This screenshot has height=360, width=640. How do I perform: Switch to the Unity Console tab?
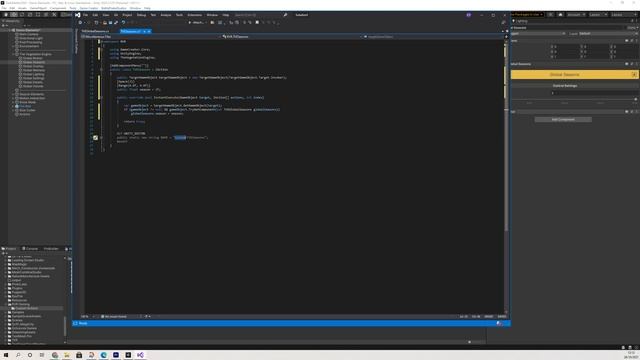(30, 249)
